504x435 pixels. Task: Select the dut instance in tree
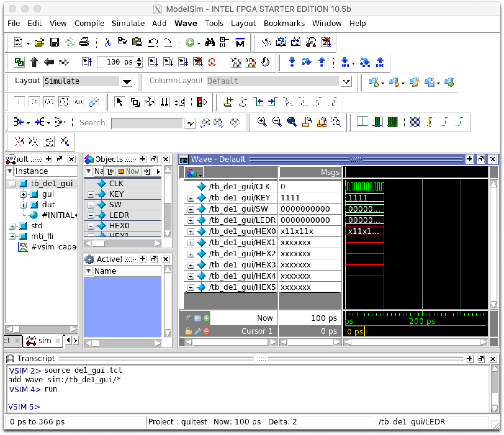[x=48, y=205]
